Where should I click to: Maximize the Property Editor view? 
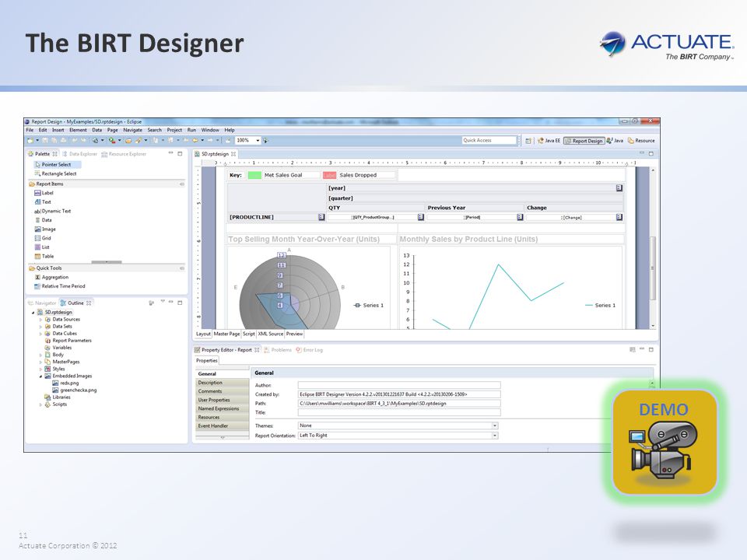[x=651, y=349]
